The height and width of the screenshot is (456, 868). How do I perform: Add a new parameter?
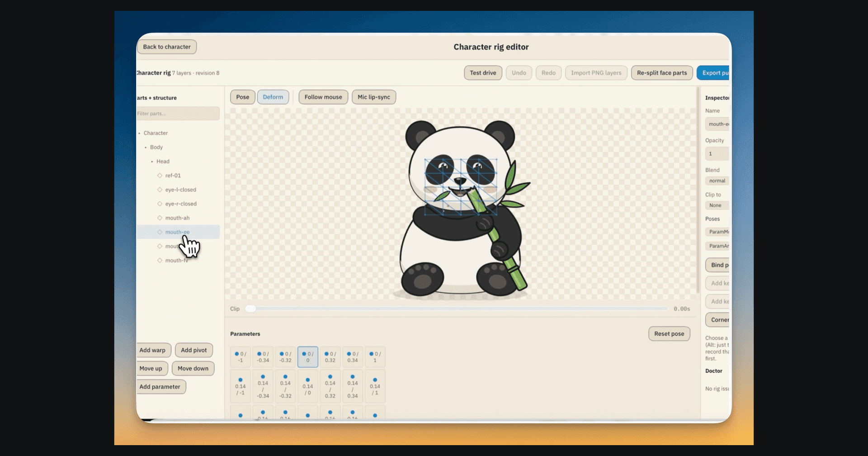click(x=161, y=387)
